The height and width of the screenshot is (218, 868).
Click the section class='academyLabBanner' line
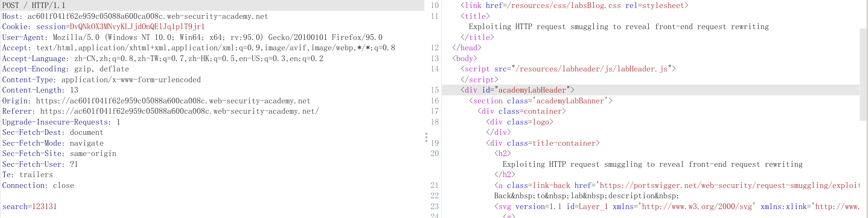click(x=541, y=101)
